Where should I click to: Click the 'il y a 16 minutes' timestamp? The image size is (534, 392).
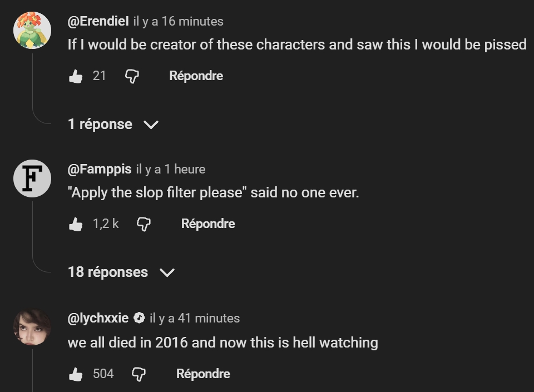(178, 21)
